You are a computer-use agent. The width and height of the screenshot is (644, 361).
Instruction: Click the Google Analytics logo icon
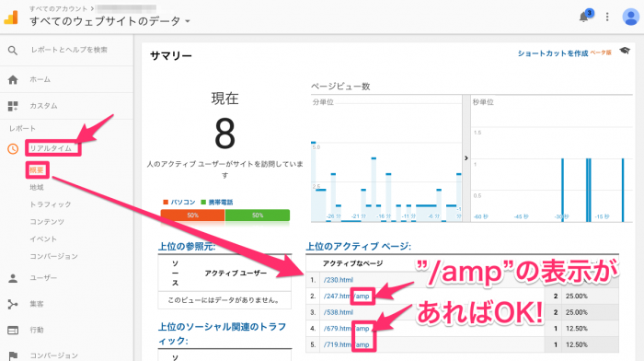click(11, 17)
